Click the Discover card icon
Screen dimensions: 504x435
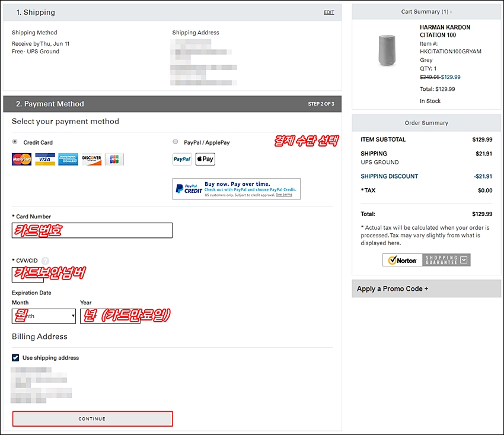91,159
